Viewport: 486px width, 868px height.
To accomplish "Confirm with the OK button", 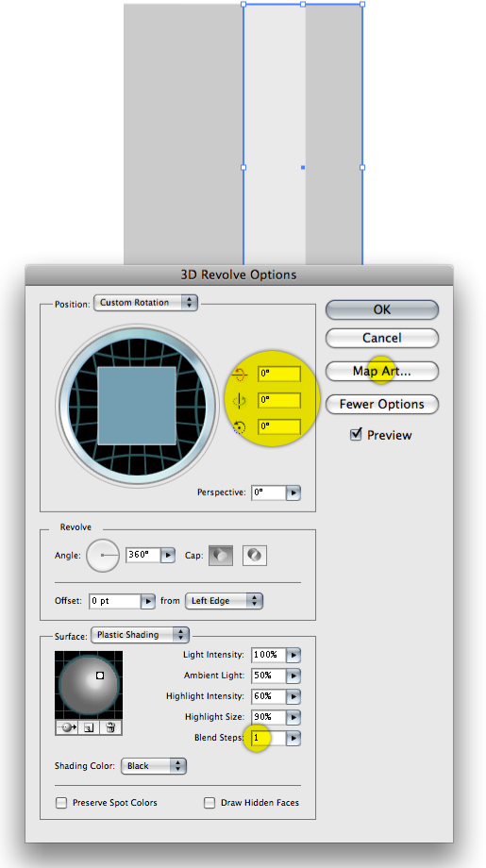I will [382, 310].
